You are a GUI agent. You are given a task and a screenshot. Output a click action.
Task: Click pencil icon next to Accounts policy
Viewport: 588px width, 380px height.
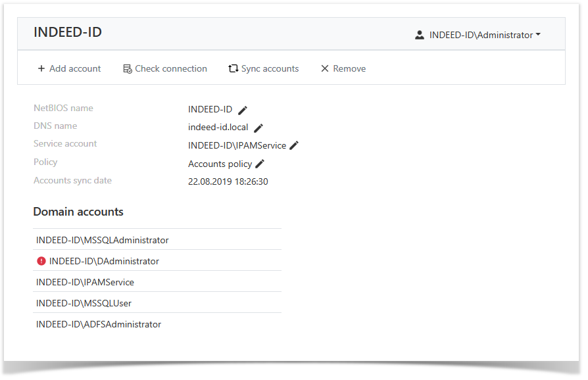[260, 164]
